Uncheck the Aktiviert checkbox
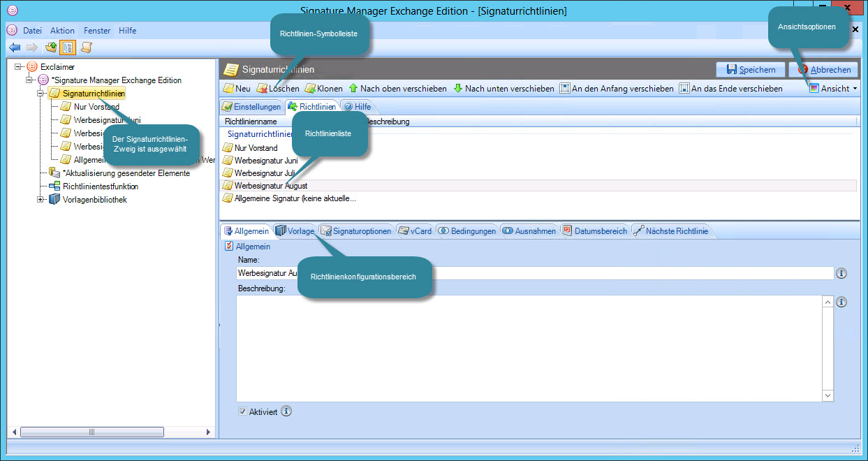 point(242,411)
